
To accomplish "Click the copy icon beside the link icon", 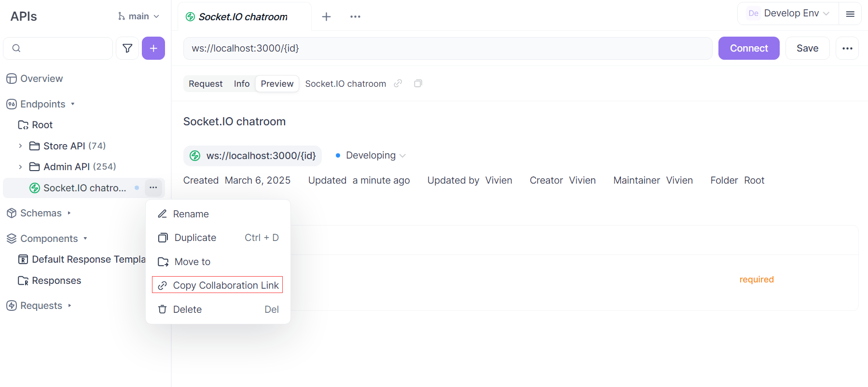I will point(418,83).
